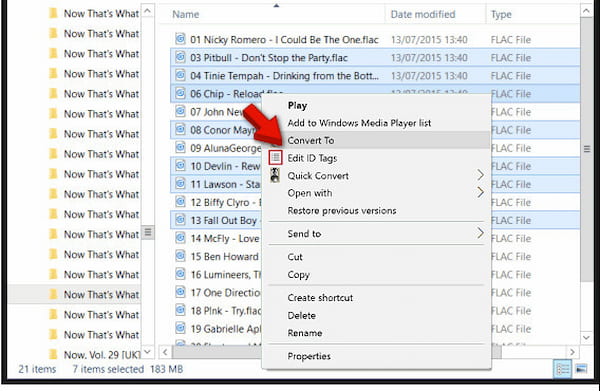This screenshot has height=391, width=600.
Task: Click the 14 McFly file icon
Action: pos(180,238)
